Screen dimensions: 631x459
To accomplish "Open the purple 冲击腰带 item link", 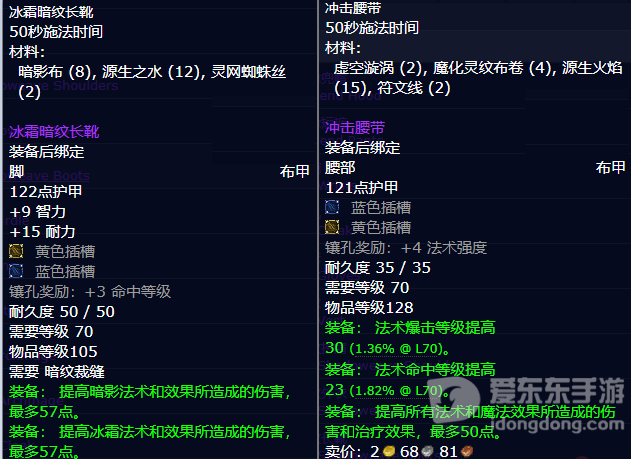I will (355, 128).
